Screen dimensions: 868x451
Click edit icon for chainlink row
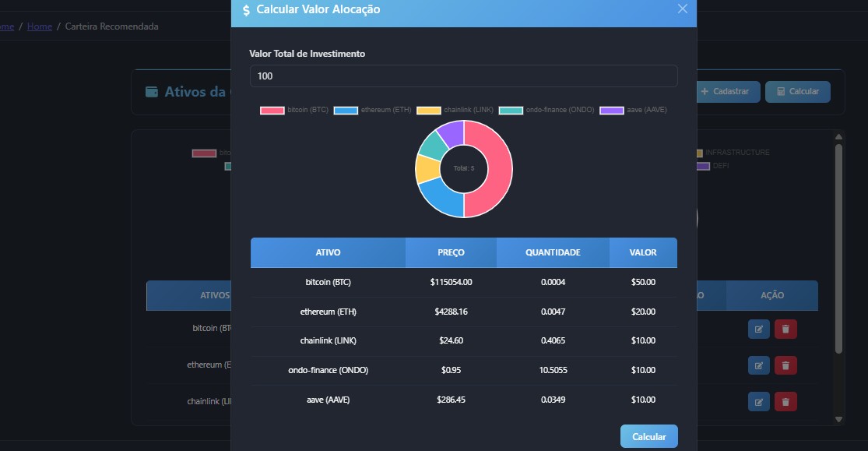759,401
